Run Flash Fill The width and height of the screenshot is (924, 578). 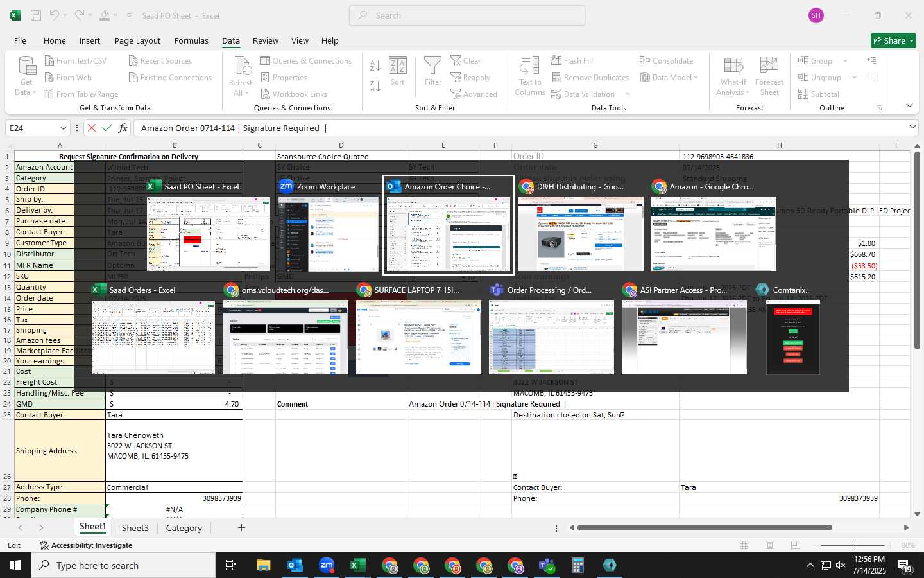pyautogui.click(x=572, y=60)
